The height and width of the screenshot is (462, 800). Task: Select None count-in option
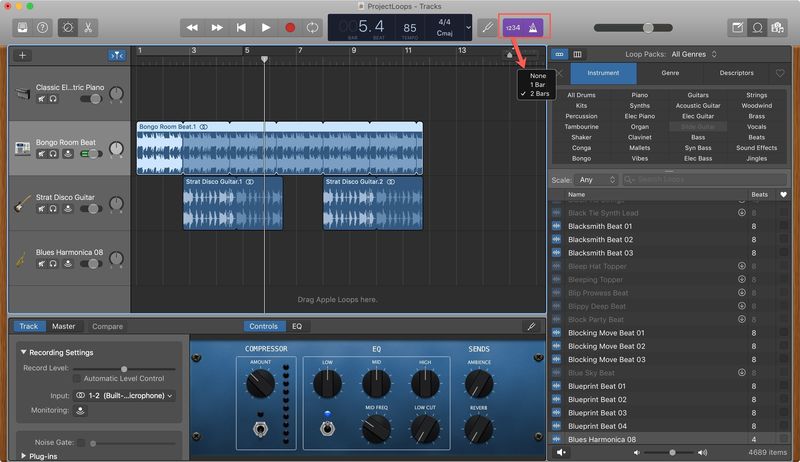tap(538, 75)
